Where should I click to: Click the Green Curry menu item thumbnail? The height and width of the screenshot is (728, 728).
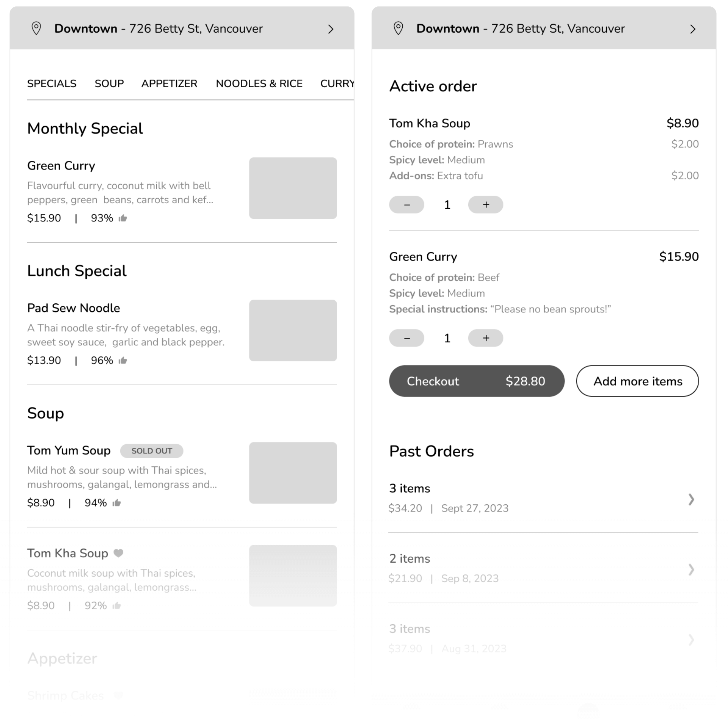pyautogui.click(x=293, y=188)
